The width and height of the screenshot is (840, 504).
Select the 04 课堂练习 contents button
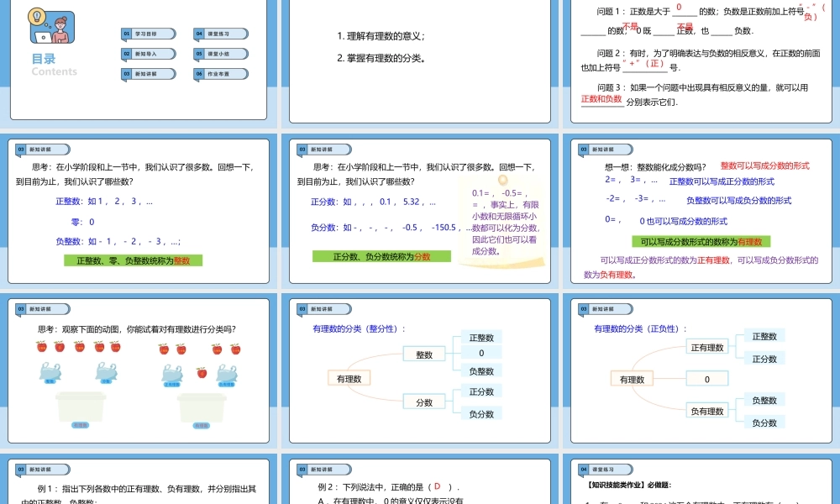click(221, 34)
